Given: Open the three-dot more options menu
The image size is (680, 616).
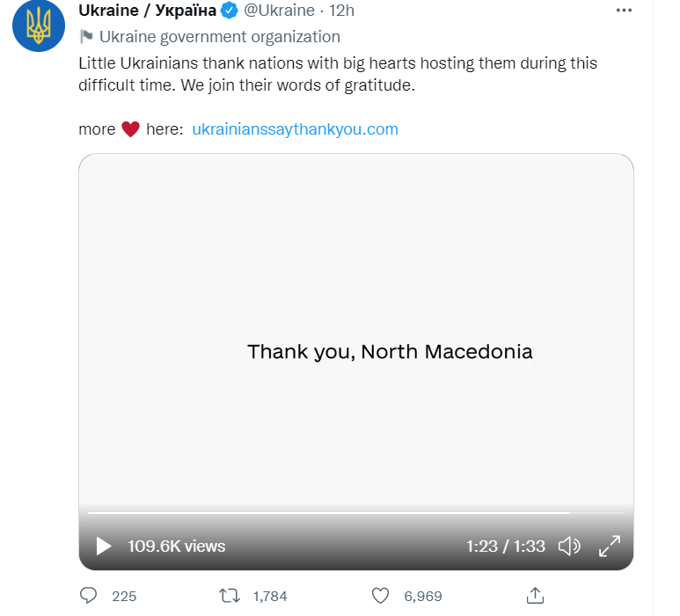Looking at the screenshot, I should (624, 11).
